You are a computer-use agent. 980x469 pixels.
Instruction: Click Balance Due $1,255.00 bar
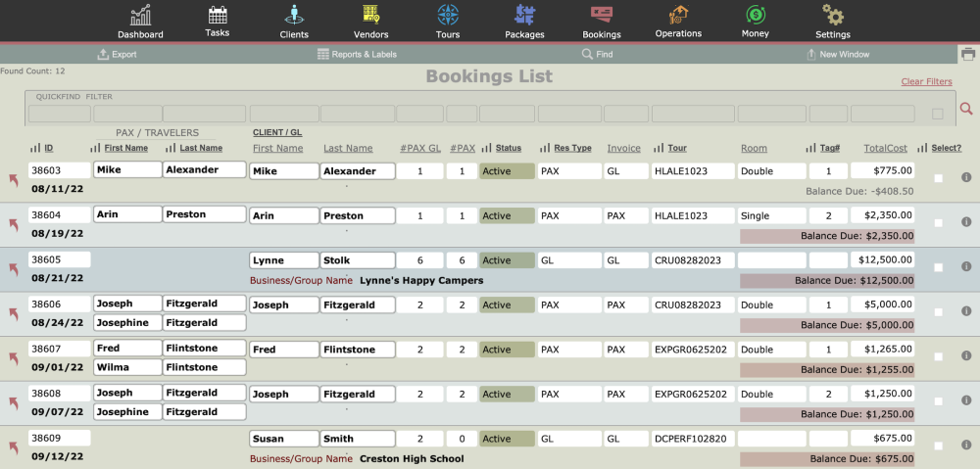click(x=827, y=370)
